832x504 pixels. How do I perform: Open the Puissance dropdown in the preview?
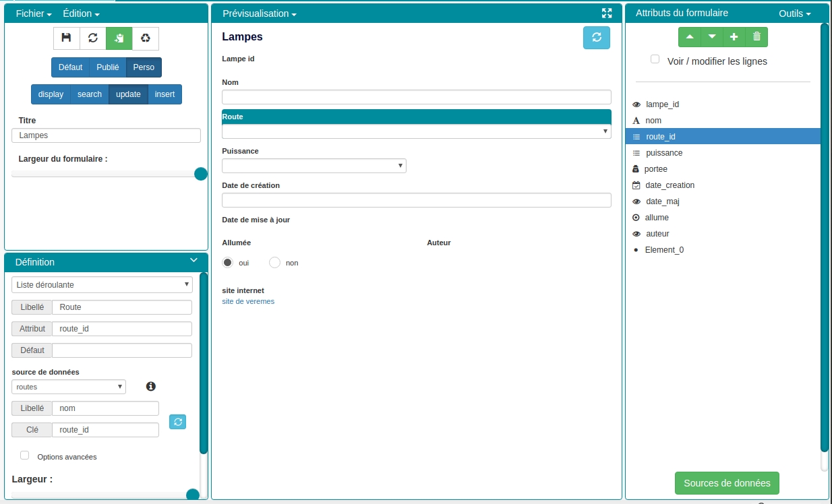point(314,166)
